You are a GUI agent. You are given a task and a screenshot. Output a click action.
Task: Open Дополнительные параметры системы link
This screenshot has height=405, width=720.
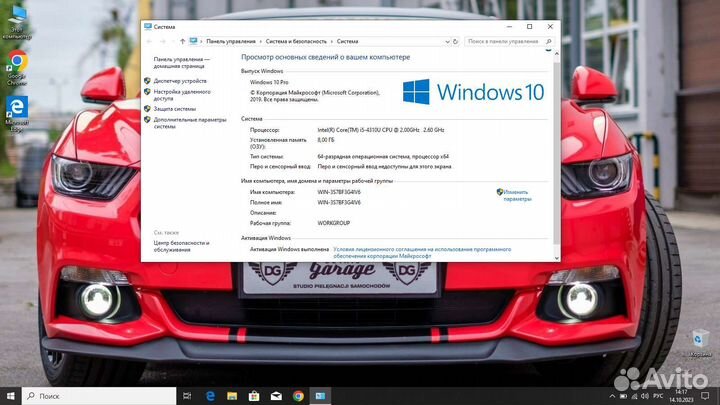(190, 123)
